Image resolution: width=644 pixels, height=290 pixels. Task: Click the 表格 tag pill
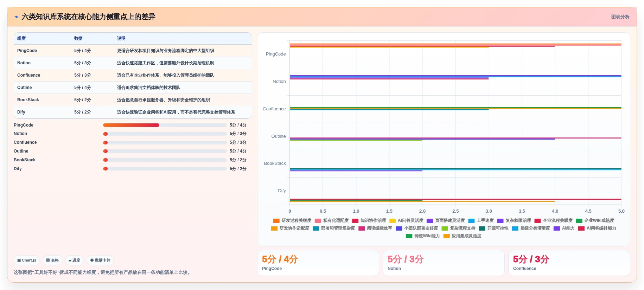tap(52, 260)
